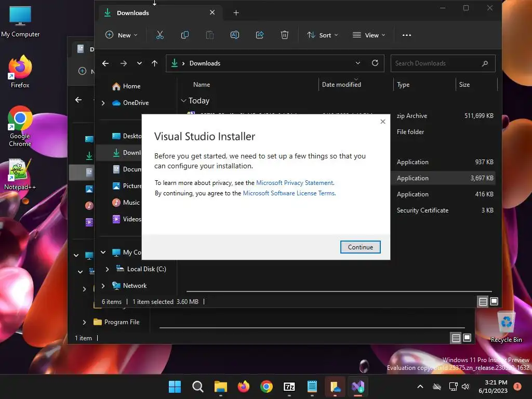Click the Rename icon in toolbar
Screen dimensions: 532x399
[235, 35]
